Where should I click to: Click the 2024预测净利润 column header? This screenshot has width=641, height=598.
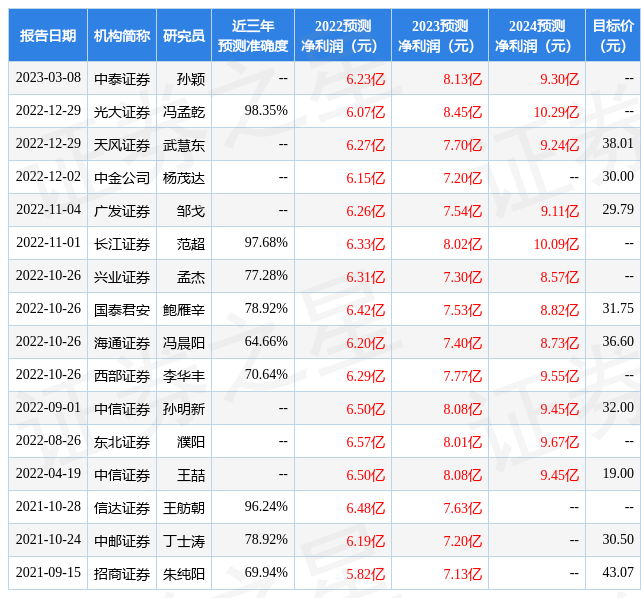click(537, 36)
